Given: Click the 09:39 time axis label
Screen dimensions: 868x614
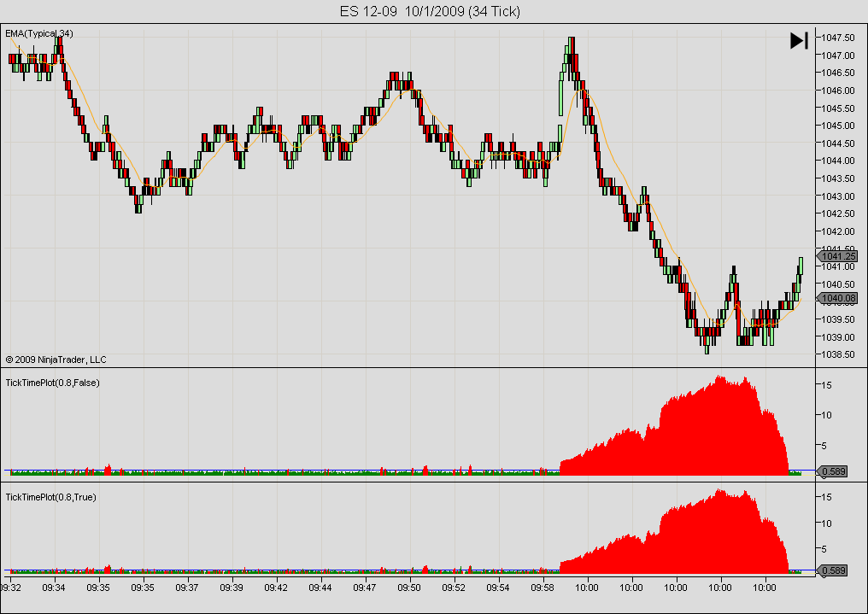Looking at the screenshot, I should [232, 588].
